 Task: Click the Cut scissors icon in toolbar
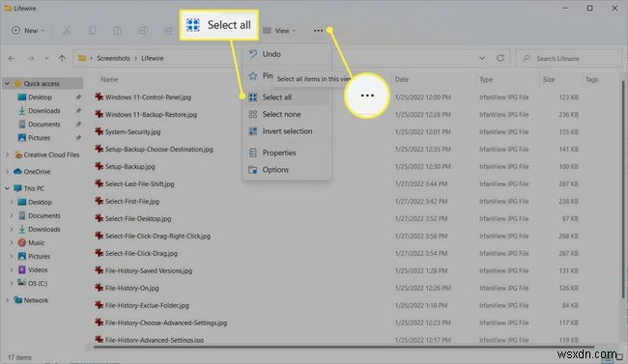coord(67,31)
